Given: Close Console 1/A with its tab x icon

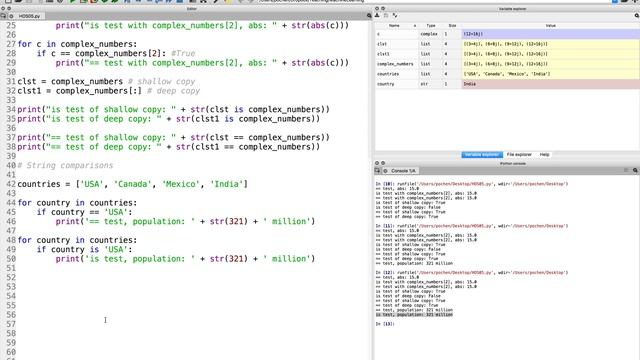Looking at the screenshot, I should coord(385,171).
